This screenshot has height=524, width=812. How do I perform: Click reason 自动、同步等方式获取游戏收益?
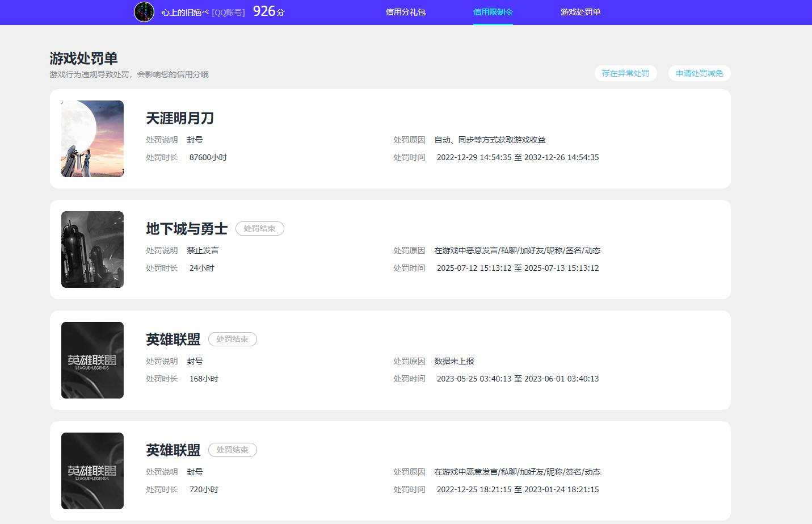point(490,140)
